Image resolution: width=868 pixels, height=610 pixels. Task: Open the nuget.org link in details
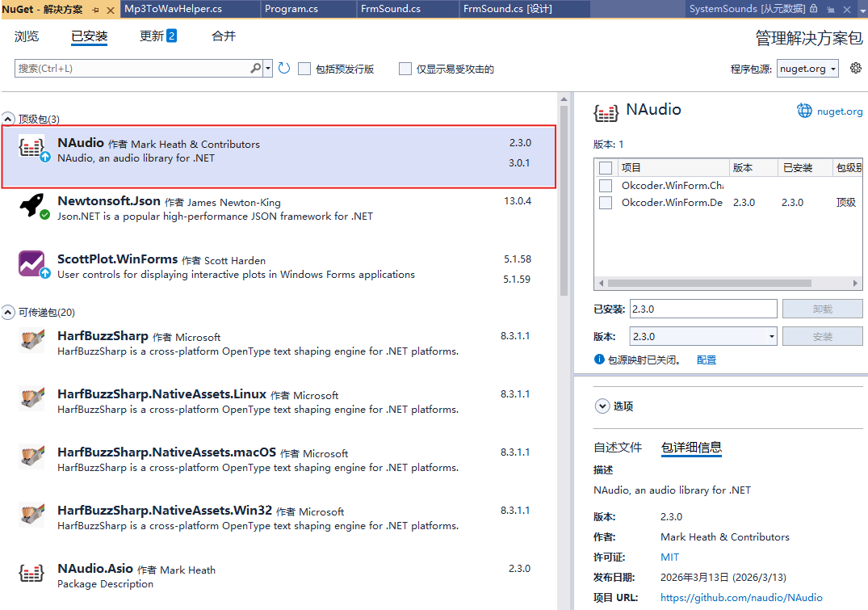(839, 111)
